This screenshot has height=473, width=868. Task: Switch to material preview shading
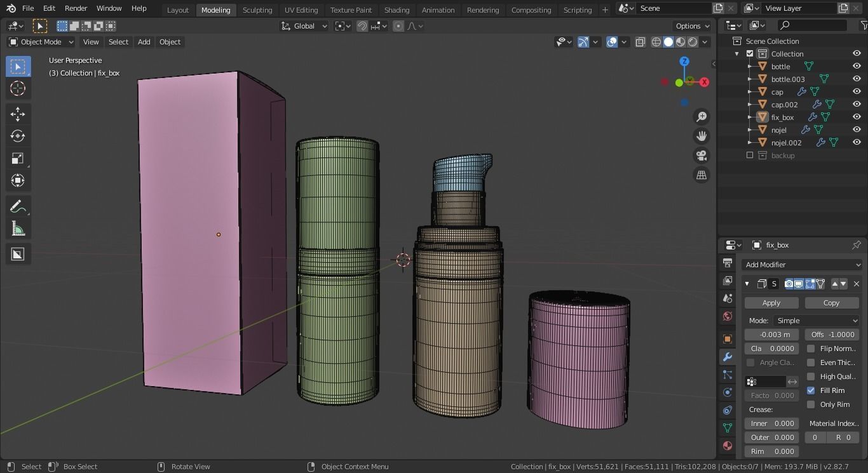pos(681,42)
